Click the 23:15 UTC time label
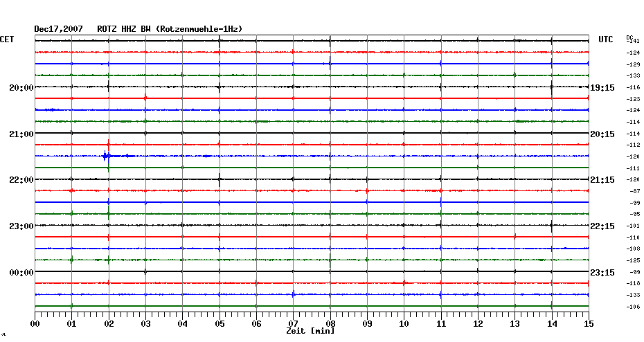644x342 pixels. click(602, 273)
